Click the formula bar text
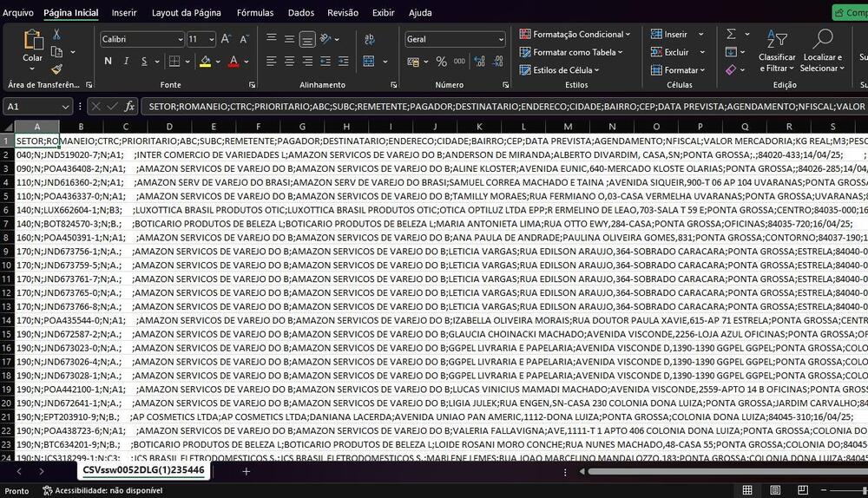The width and height of the screenshot is (868, 498). coord(506,106)
